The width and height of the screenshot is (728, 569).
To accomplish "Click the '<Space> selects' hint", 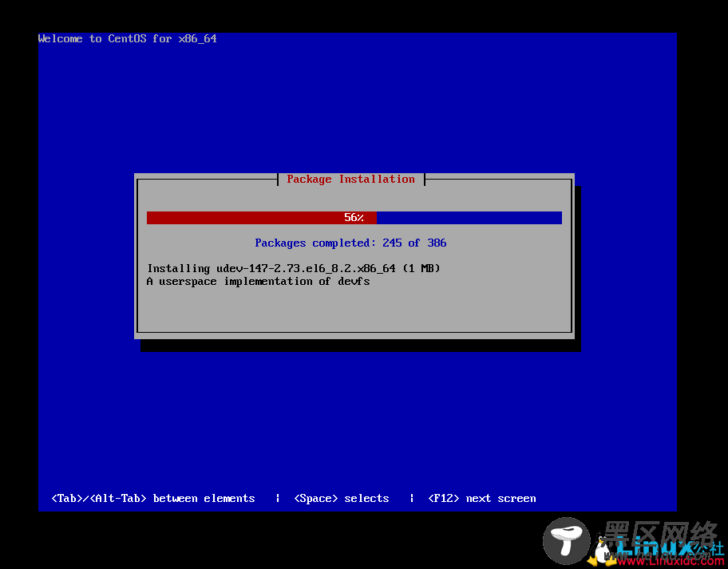I will pyautogui.click(x=342, y=499).
